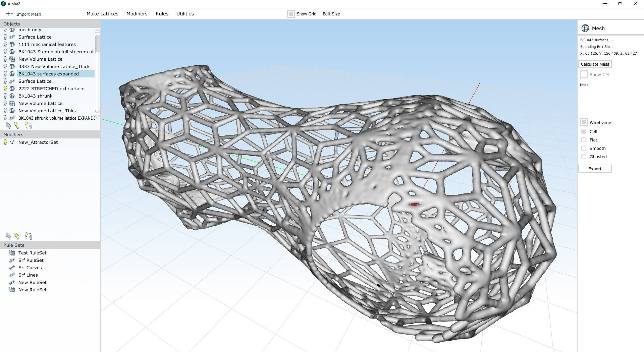Open the Import Mesh dropdown arrow
The image size is (644, 352).
pos(12,14)
